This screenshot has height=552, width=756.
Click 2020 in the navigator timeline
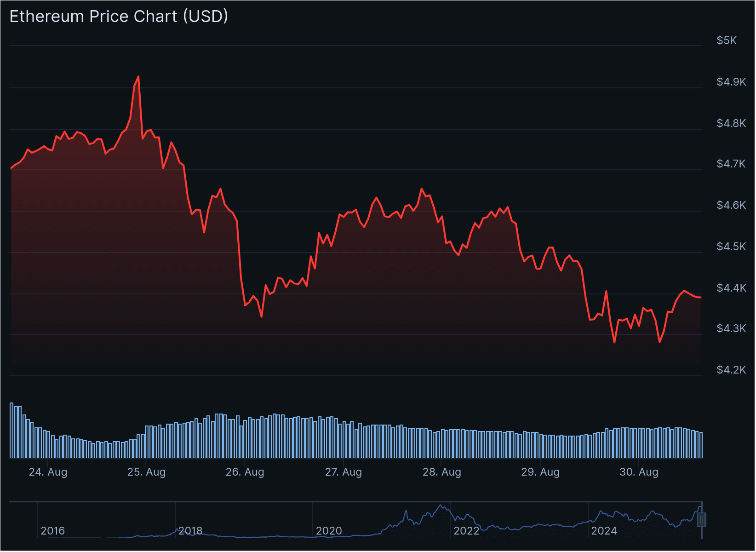(x=329, y=531)
